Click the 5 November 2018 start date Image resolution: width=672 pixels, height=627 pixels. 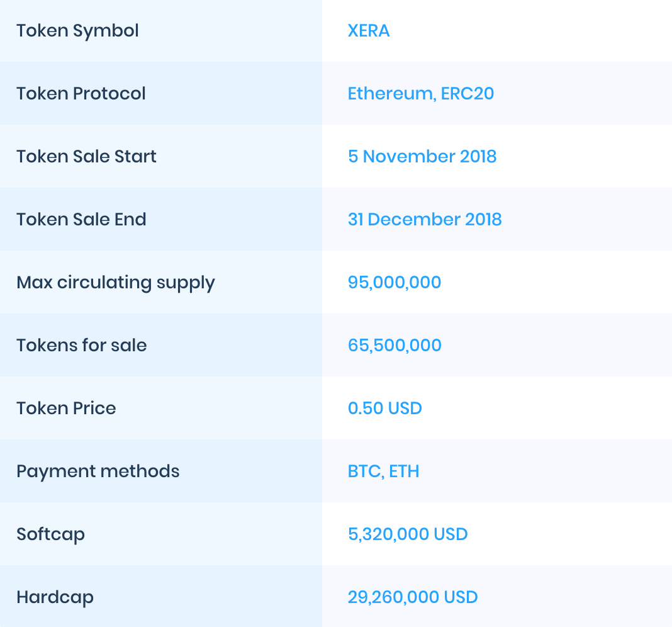[x=422, y=157]
